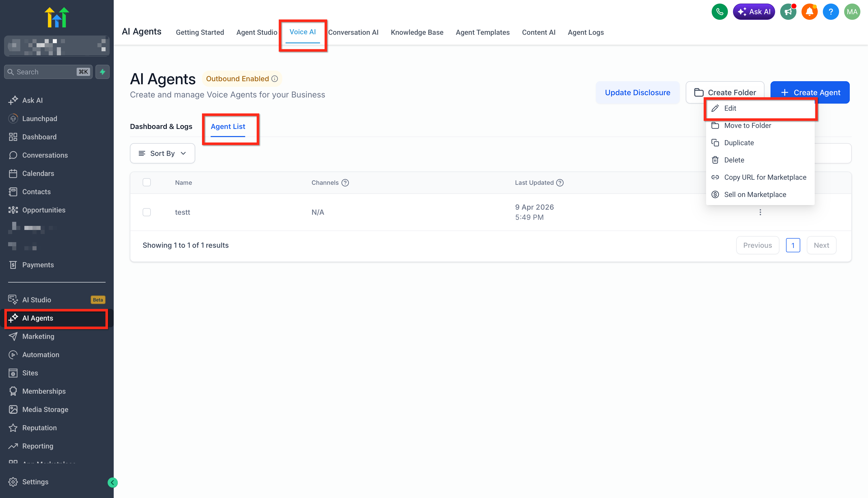Expand the Sort By dropdown
868x498 pixels.
click(162, 153)
